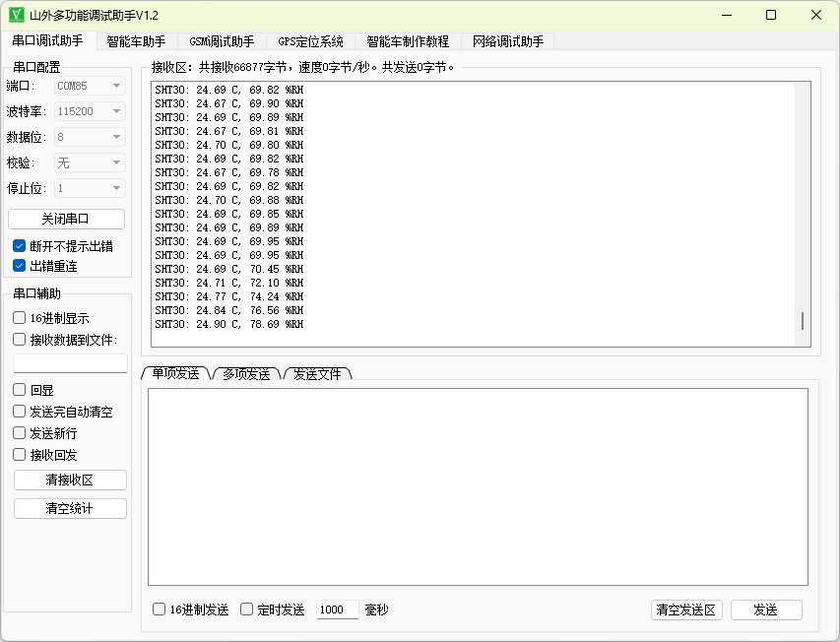840x642 pixels.
Task: Check the 接收回发 box
Action: [x=20, y=455]
